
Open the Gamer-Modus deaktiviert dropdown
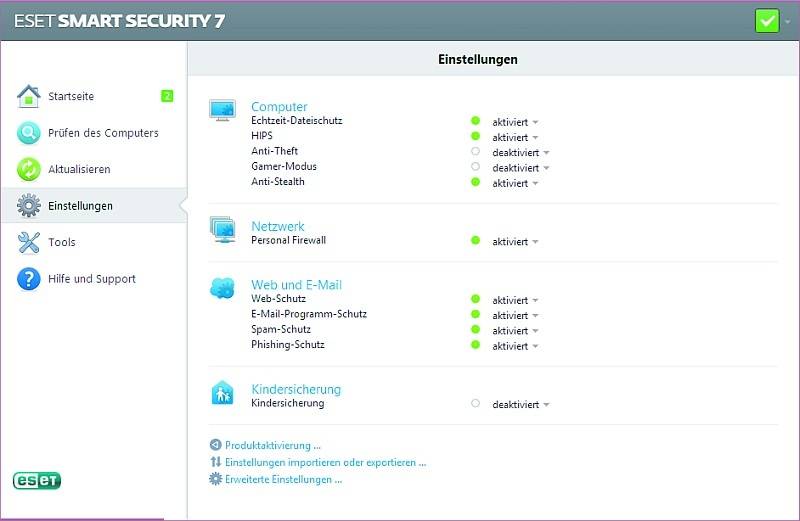(x=521, y=168)
